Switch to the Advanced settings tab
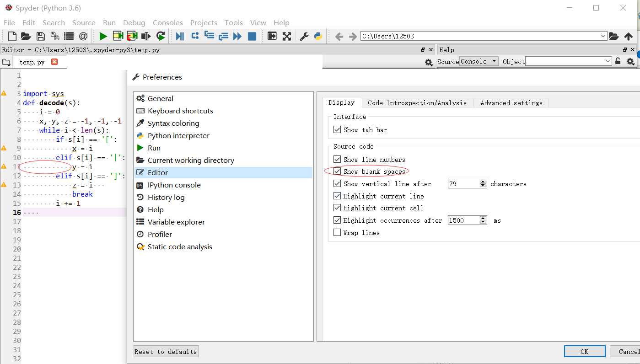This screenshot has width=640, height=364. [511, 103]
